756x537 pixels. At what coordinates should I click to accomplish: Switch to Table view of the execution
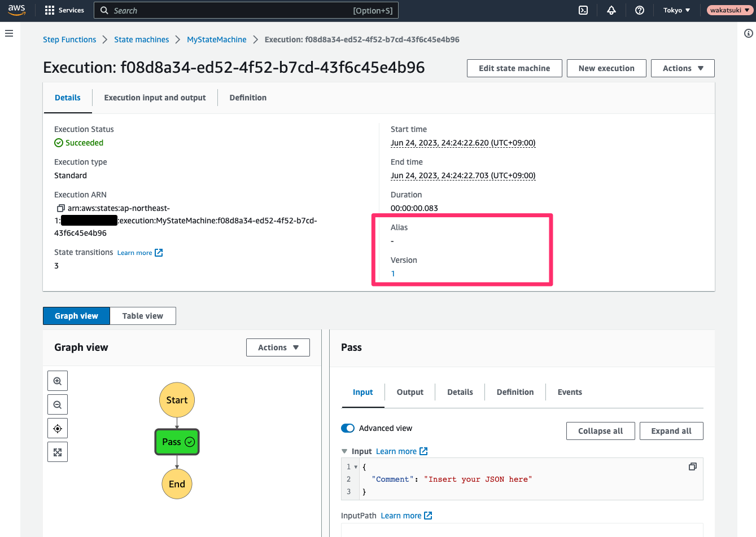click(x=142, y=316)
